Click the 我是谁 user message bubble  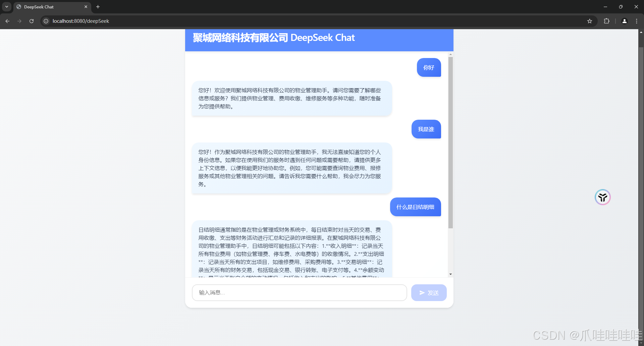tap(426, 129)
